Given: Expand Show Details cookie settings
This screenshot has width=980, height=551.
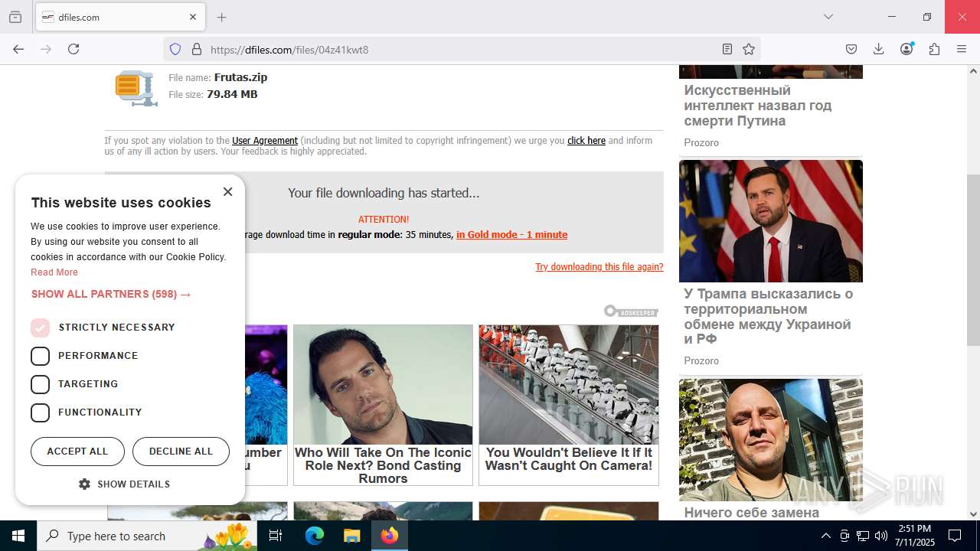Looking at the screenshot, I should point(124,484).
